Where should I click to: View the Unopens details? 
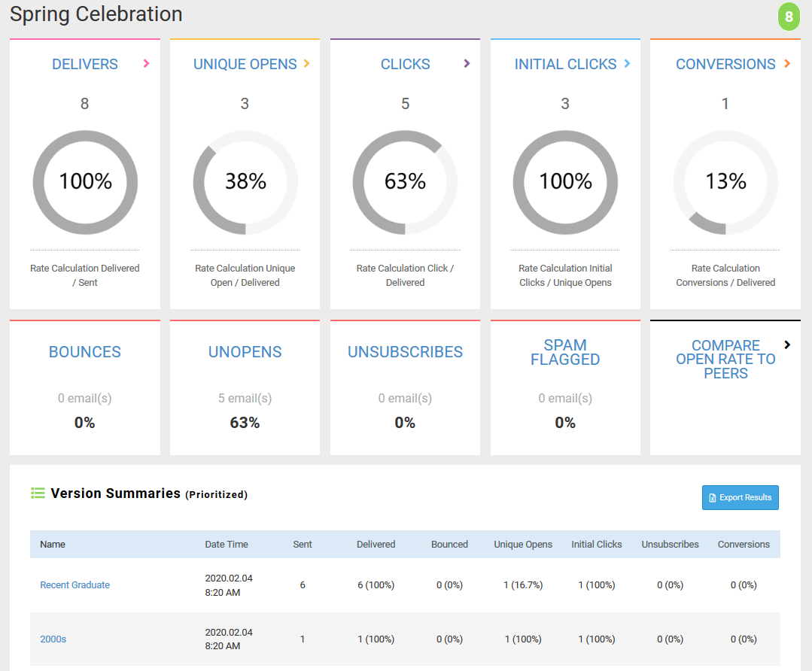click(245, 352)
